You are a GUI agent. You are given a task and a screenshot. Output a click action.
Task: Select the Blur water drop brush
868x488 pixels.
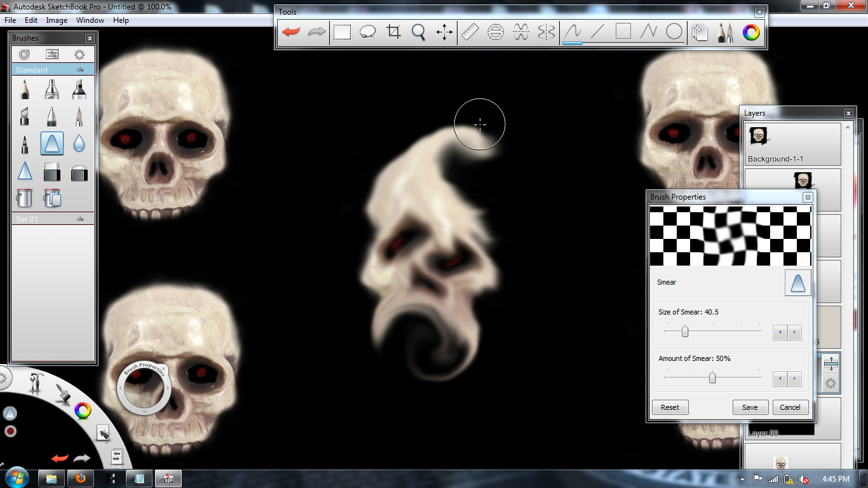click(x=79, y=144)
